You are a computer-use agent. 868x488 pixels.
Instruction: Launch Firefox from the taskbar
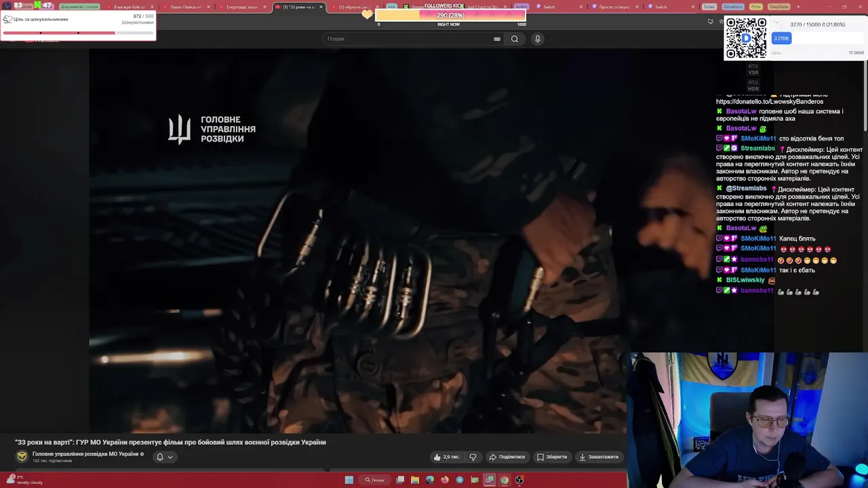tap(445, 480)
